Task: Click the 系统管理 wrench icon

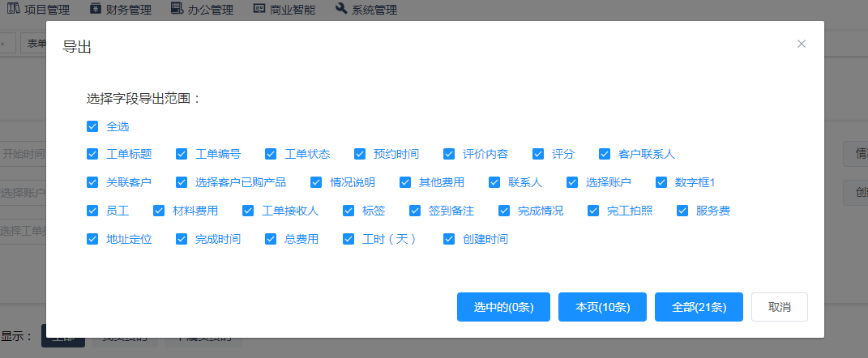Action: point(341,9)
